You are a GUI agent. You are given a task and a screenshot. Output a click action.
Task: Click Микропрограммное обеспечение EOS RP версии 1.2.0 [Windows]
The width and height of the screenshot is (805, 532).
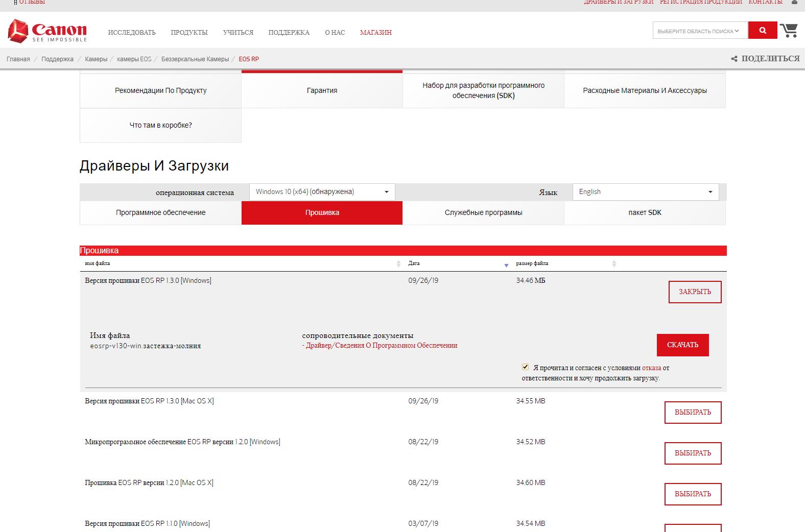182,442
